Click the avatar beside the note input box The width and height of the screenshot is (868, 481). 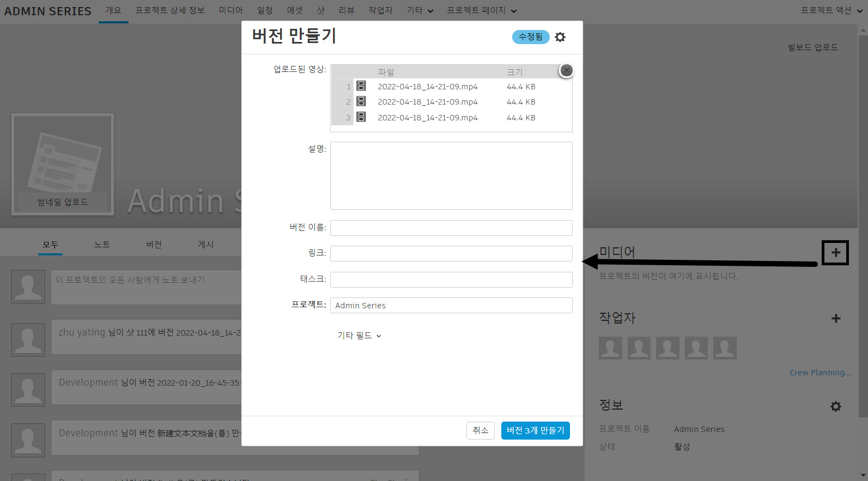pyautogui.click(x=28, y=287)
